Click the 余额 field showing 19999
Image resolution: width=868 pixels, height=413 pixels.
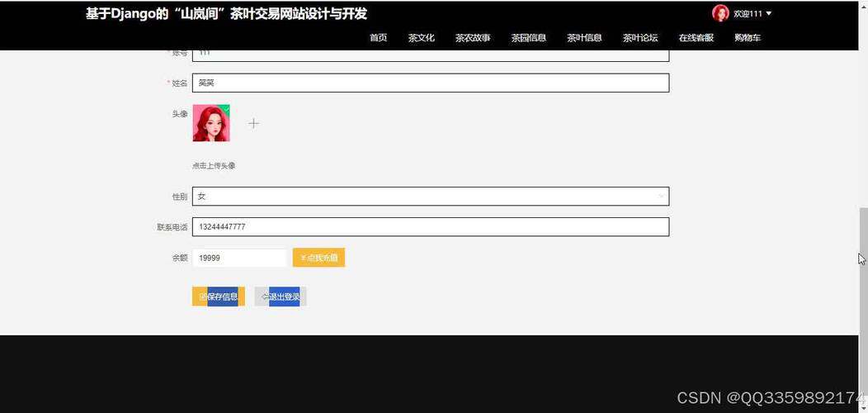(239, 258)
